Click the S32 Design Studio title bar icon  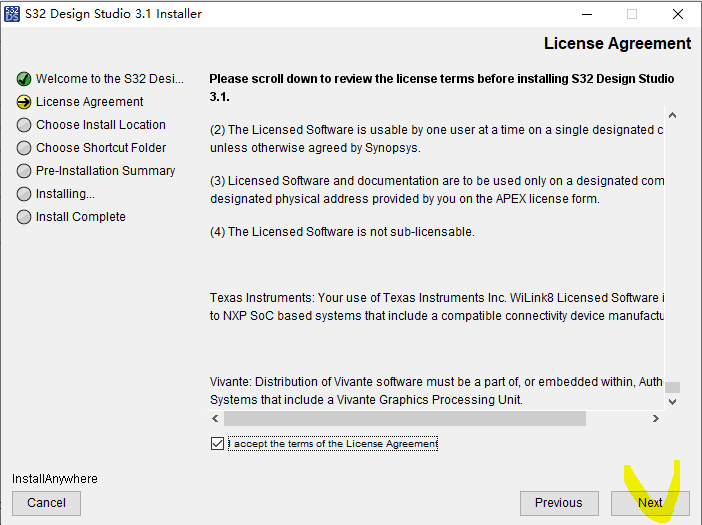tap(12, 14)
